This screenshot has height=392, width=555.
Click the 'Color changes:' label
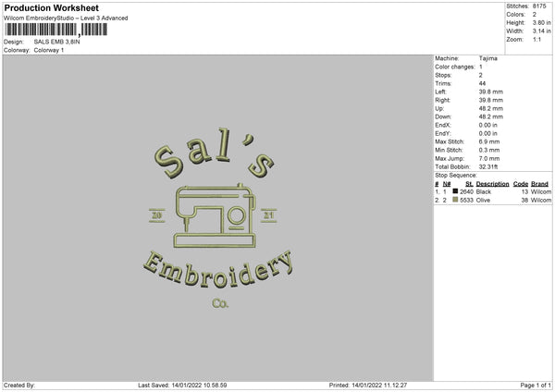[x=455, y=67]
